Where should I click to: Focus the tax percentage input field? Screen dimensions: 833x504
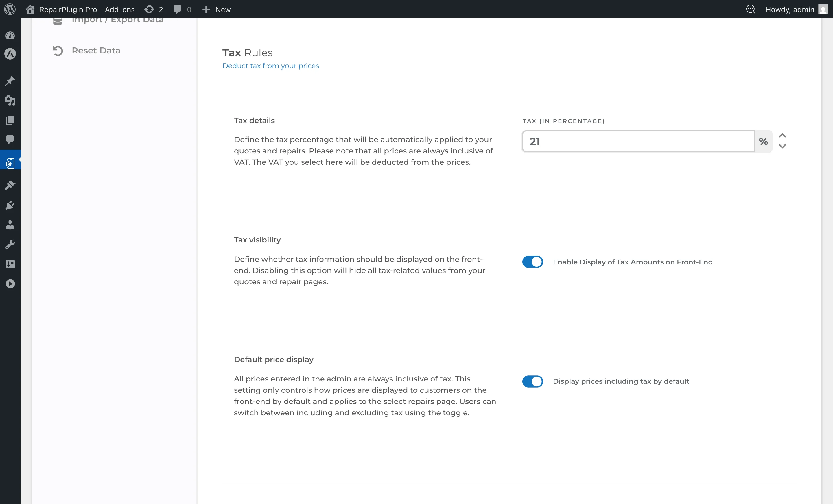pos(638,141)
